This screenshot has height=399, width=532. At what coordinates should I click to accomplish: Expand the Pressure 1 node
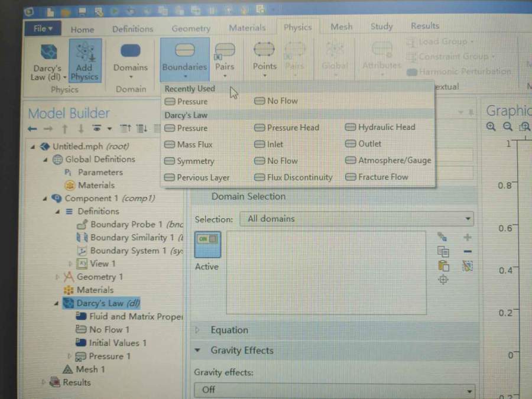tap(70, 356)
